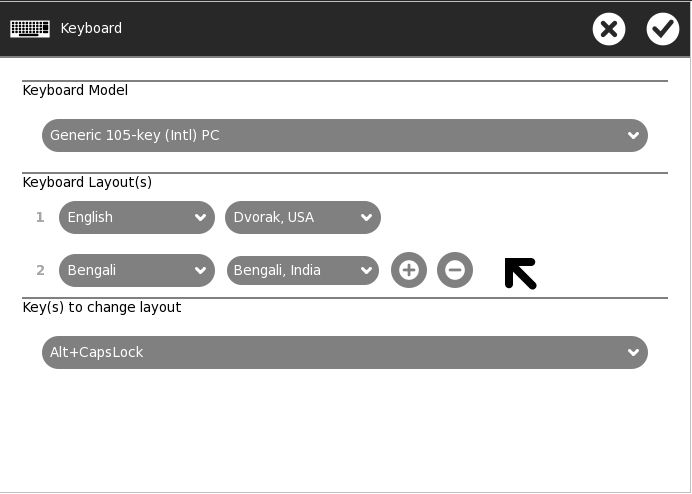Open the Bengali language dropdown

(137, 270)
